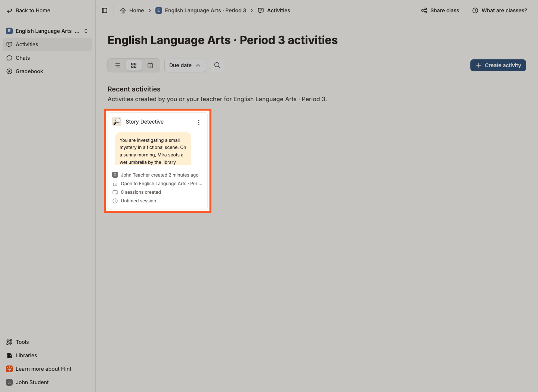538x392 pixels.
Task: Open Story Detective three-dot options menu
Action: pos(199,122)
